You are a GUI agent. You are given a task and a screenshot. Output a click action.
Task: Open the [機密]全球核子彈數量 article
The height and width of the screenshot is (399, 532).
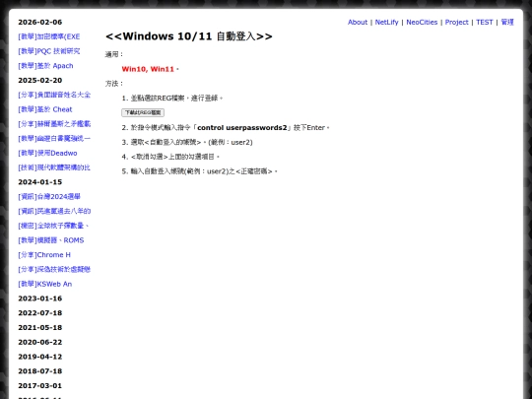[x=53, y=226]
